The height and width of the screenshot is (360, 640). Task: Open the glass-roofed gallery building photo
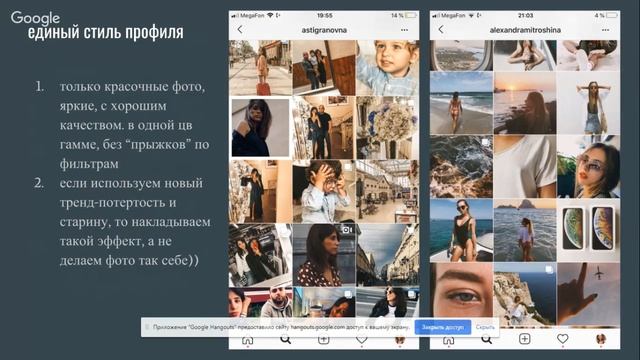point(387,191)
